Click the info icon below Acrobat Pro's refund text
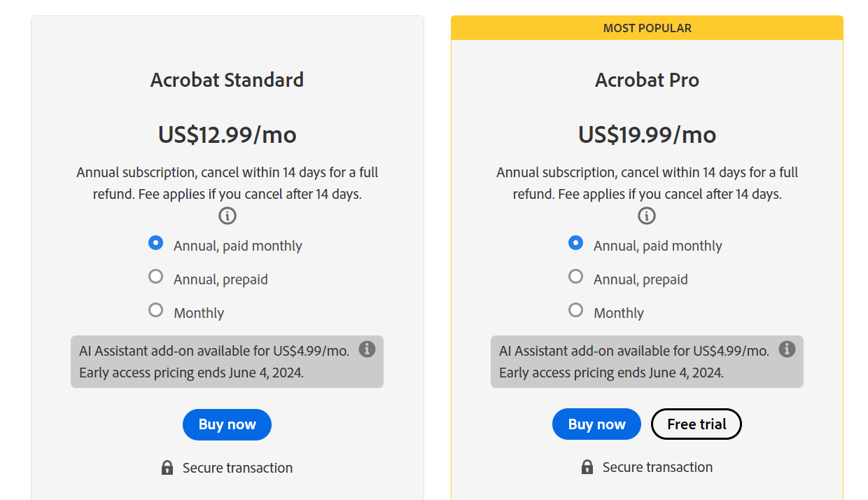 (646, 216)
